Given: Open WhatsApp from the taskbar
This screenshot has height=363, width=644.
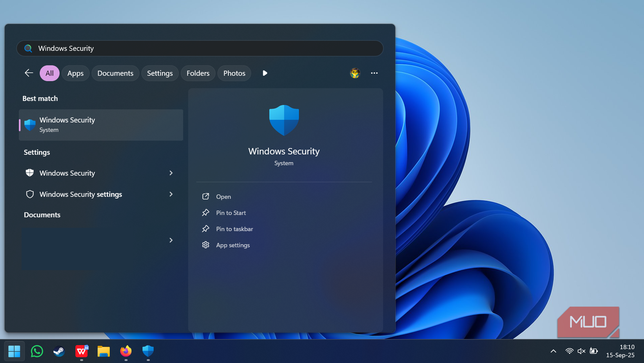Looking at the screenshot, I should tap(37, 351).
